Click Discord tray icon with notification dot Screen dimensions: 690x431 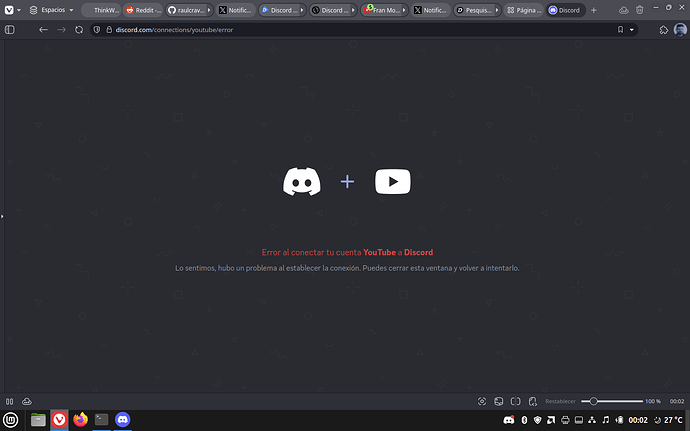tap(509, 420)
